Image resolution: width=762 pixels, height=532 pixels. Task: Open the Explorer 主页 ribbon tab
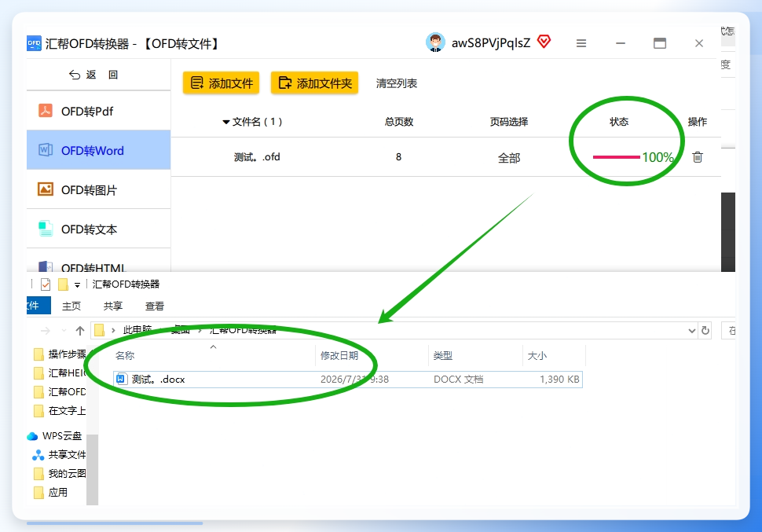71,306
